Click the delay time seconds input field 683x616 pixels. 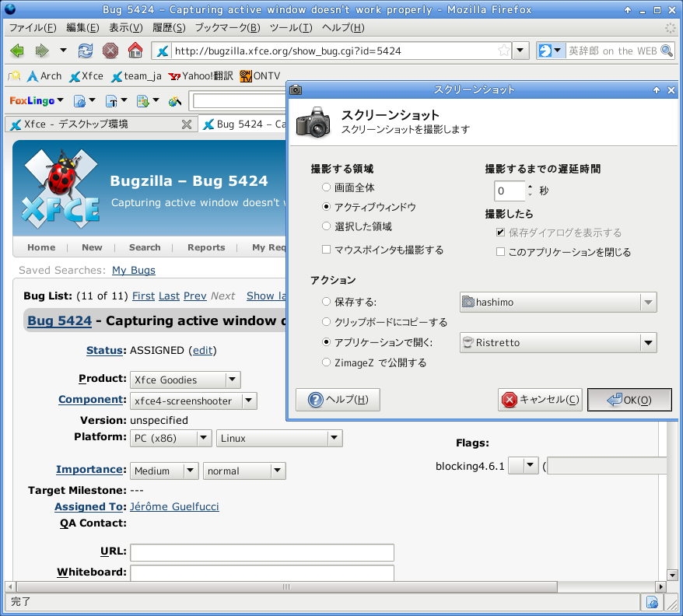(510, 191)
